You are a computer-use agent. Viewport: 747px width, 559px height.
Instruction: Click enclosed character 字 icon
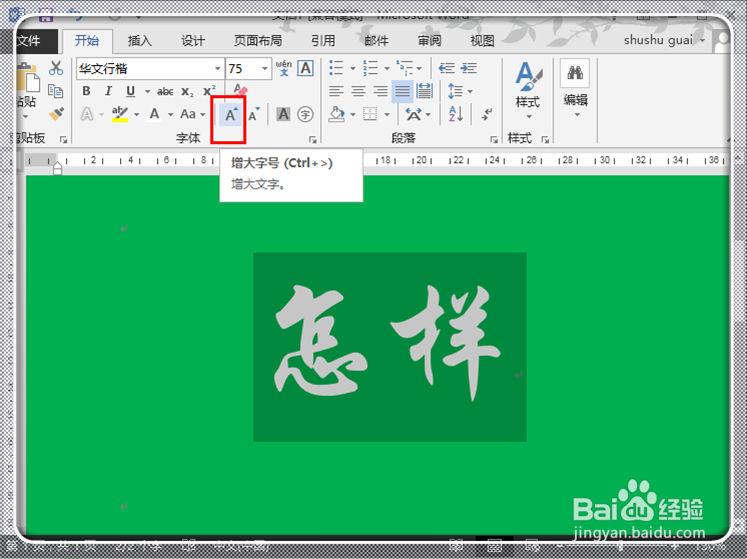305,114
